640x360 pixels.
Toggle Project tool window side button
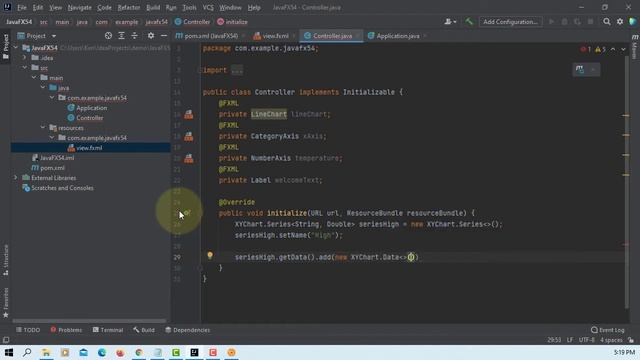click(x=6, y=47)
